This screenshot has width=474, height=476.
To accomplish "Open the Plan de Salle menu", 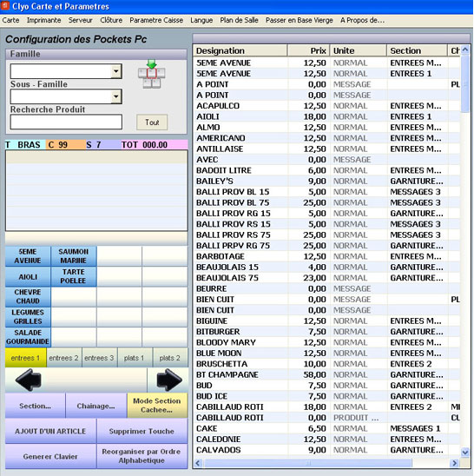I will click(x=239, y=20).
